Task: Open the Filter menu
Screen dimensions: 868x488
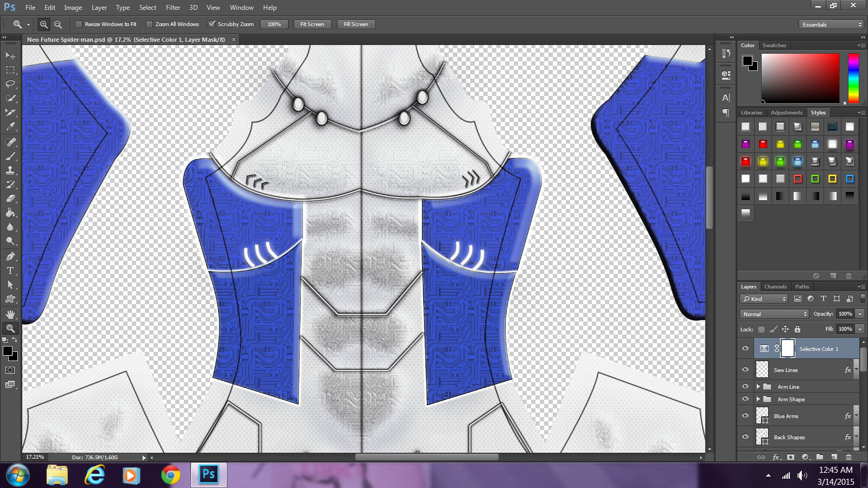Action: pos(173,8)
